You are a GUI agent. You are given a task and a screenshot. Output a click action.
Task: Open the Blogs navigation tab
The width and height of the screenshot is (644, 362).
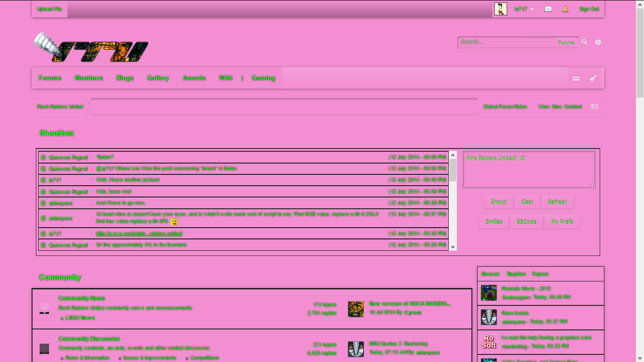125,78
